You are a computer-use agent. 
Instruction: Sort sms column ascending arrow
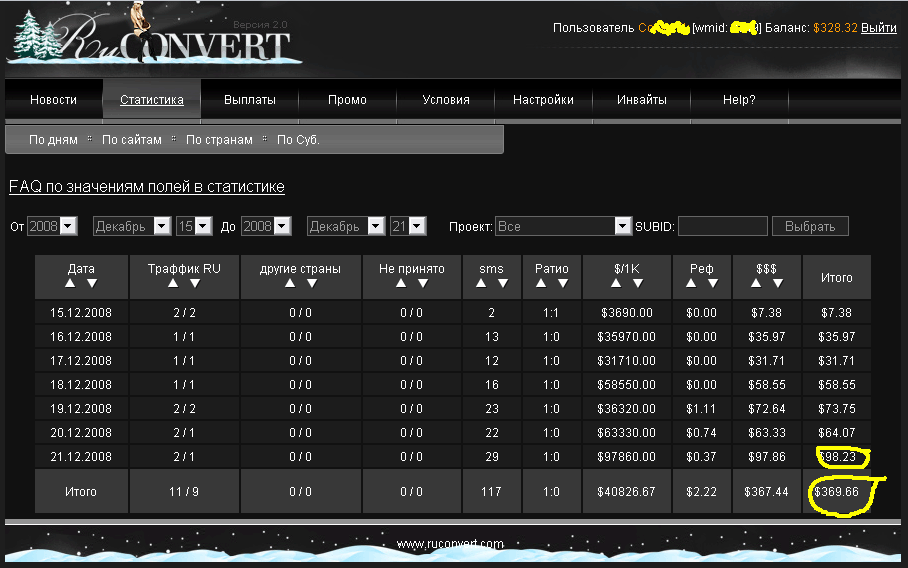click(x=482, y=284)
